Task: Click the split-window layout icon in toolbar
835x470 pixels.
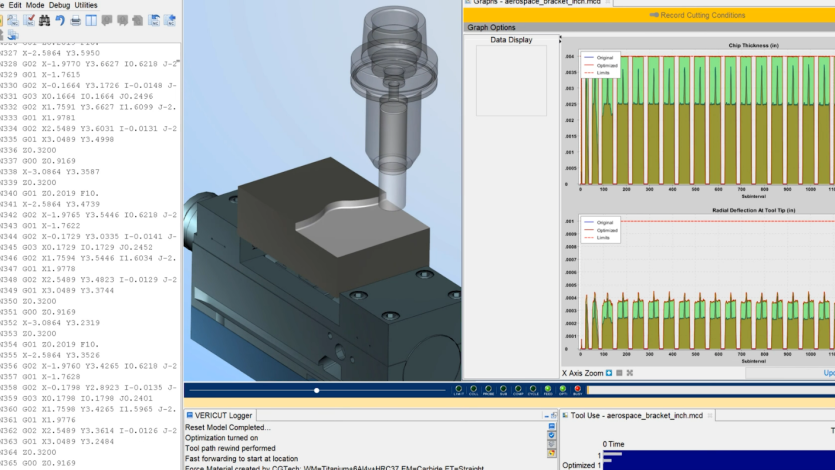Action: (x=92, y=20)
